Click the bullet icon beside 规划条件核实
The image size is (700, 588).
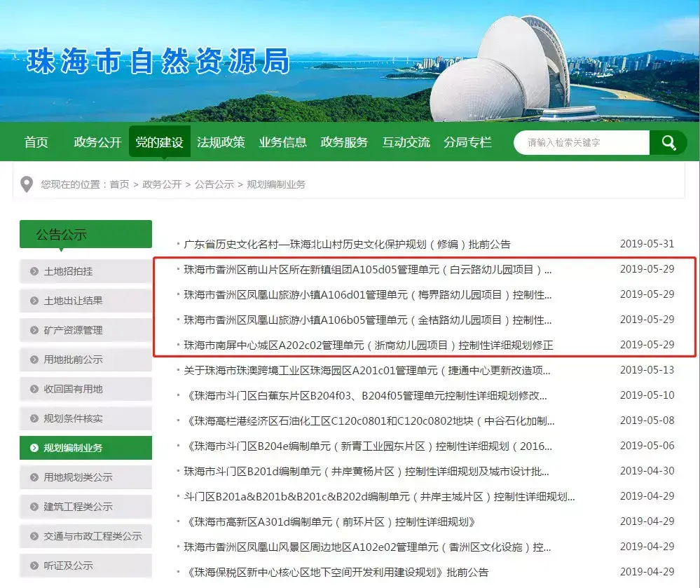(x=34, y=418)
